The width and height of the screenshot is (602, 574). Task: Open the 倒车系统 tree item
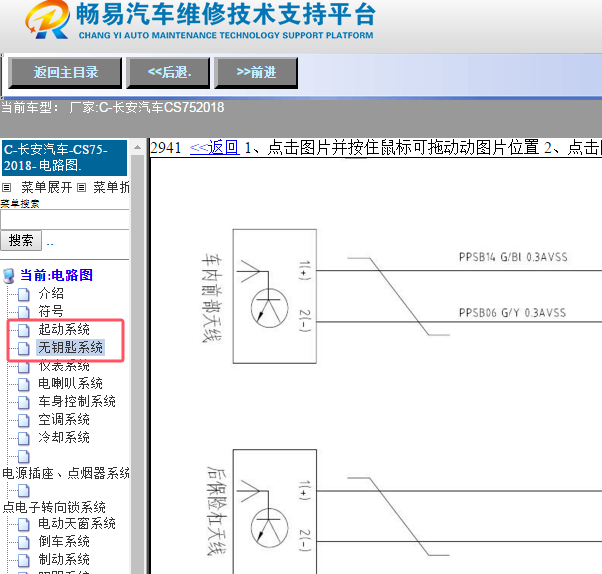point(64,541)
